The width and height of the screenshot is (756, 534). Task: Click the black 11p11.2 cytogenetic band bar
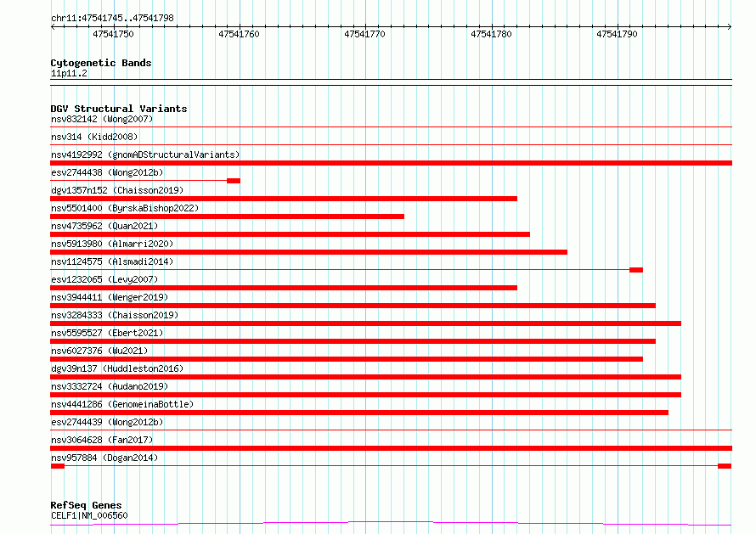(x=391, y=82)
